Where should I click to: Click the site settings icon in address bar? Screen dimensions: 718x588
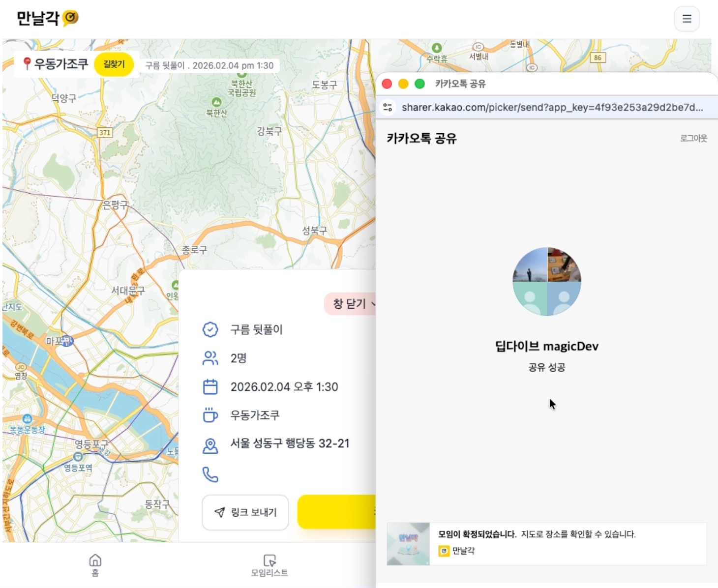point(388,107)
